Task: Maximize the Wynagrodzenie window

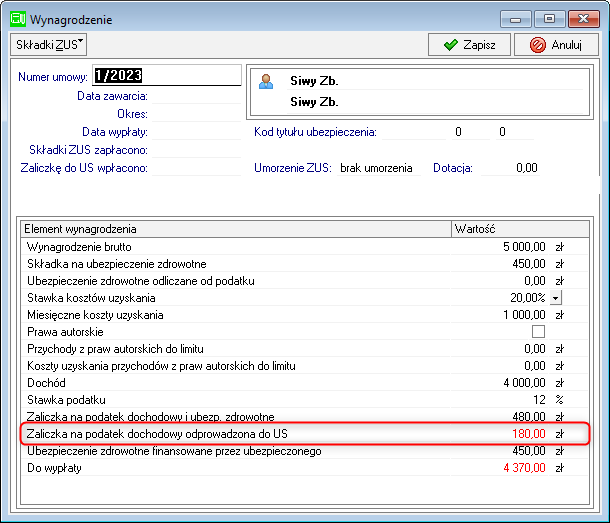Action: coord(549,19)
